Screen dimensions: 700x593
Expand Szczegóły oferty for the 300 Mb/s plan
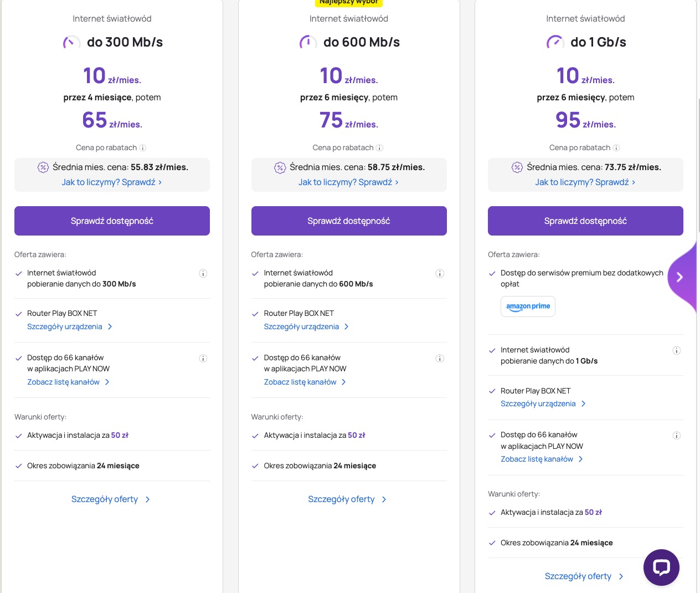point(111,499)
